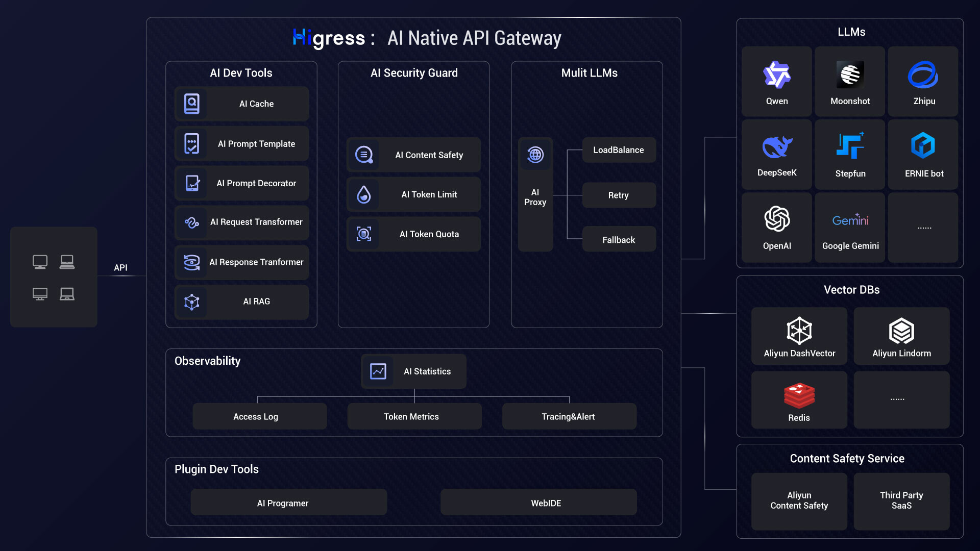Click the AI Token Limit droplet icon
Screen dimensions: 980x551
[x=364, y=194]
